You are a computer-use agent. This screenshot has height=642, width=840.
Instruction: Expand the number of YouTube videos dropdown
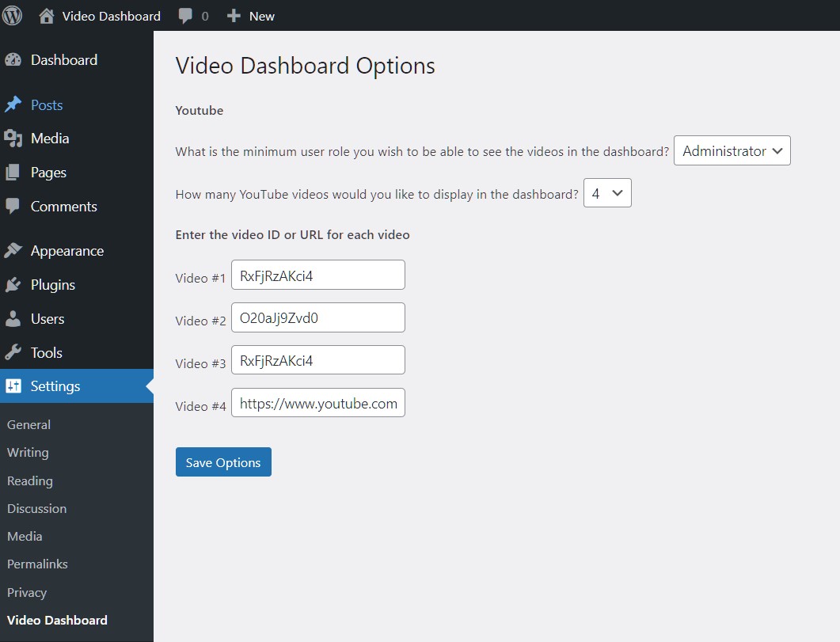click(x=606, y=193)
